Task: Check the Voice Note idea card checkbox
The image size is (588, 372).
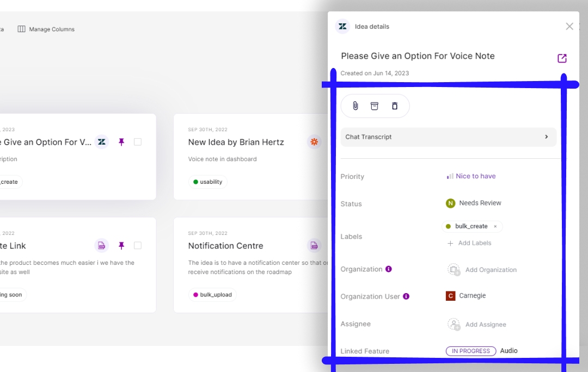Action: pyautogui.click(x=138, y=142)
